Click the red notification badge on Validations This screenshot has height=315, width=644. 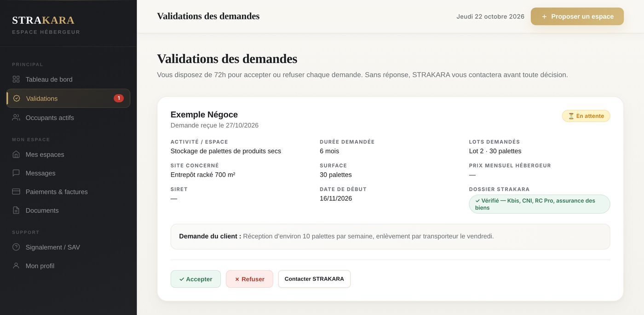click(x=119, y=98)
